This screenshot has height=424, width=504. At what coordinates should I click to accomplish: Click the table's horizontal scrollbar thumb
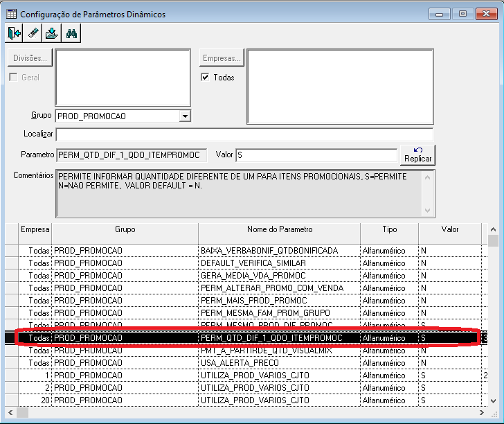point(22,412)
